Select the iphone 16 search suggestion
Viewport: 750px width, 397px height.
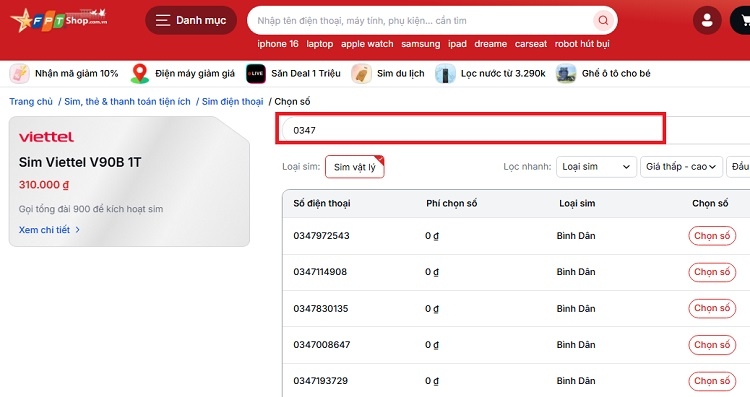coord(277,44)
